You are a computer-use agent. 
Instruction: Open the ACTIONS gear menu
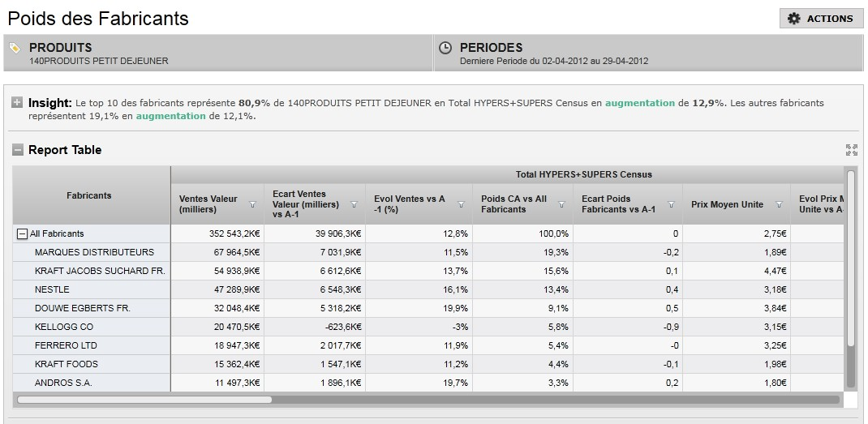pyautogui.click(x=821, y=19)
